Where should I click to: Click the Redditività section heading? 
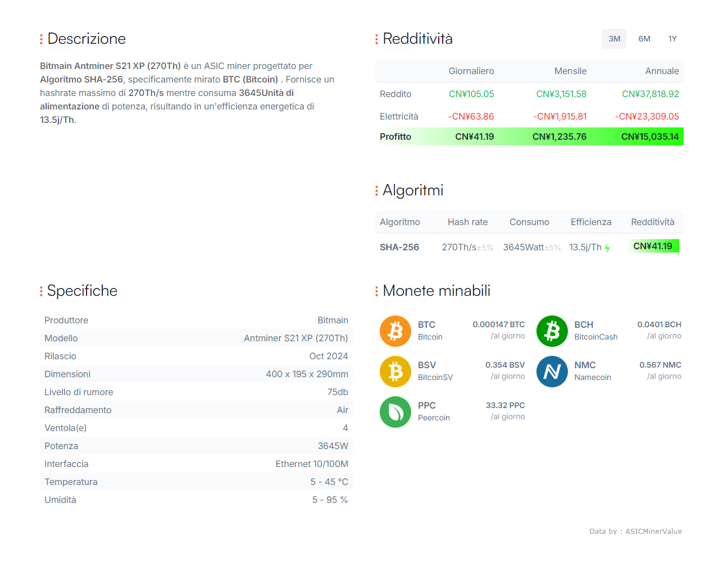[417, 39]
